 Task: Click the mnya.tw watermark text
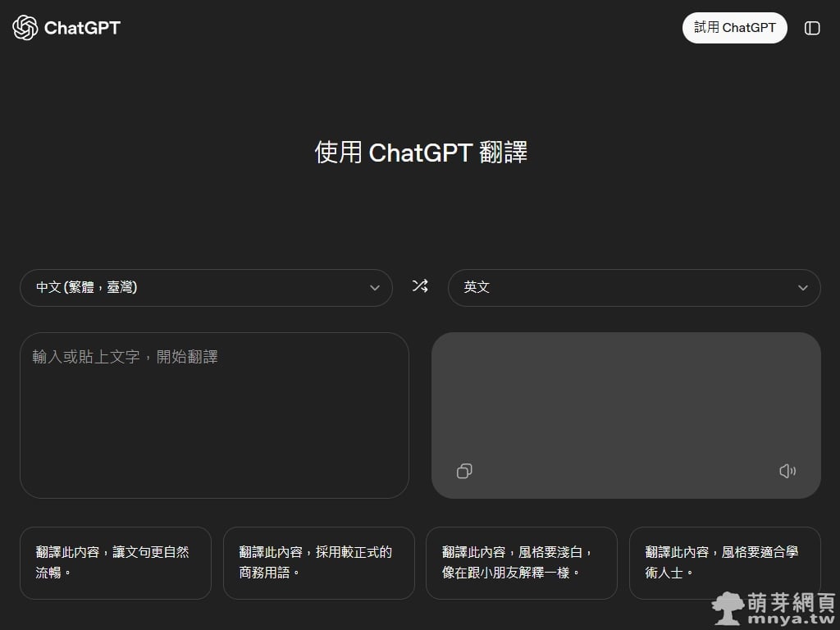point(791,619)
